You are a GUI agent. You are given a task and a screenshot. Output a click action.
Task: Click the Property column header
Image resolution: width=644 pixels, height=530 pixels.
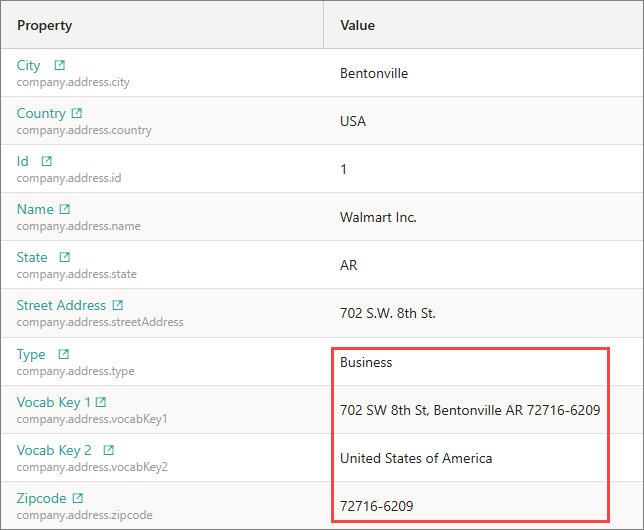click(45, 25)
